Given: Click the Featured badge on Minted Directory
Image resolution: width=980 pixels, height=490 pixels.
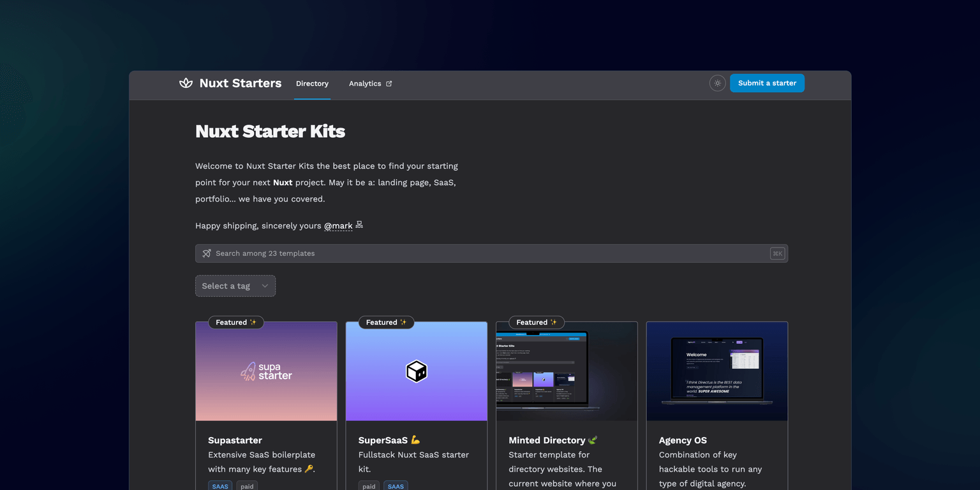Looking at the screenshot, I should [537, 322].
